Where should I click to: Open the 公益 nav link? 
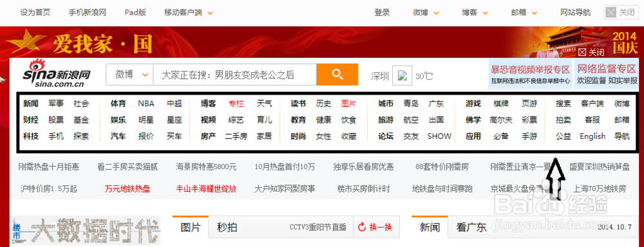(563, 136)
